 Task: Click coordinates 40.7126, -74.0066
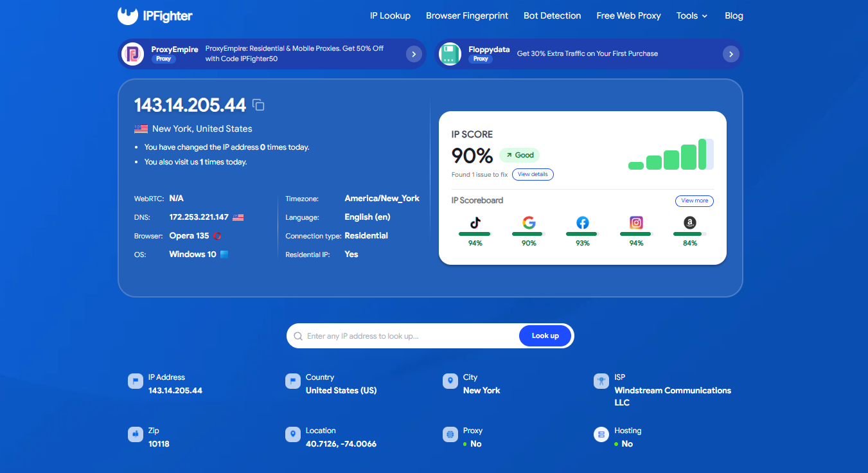(x=341, y=444)
